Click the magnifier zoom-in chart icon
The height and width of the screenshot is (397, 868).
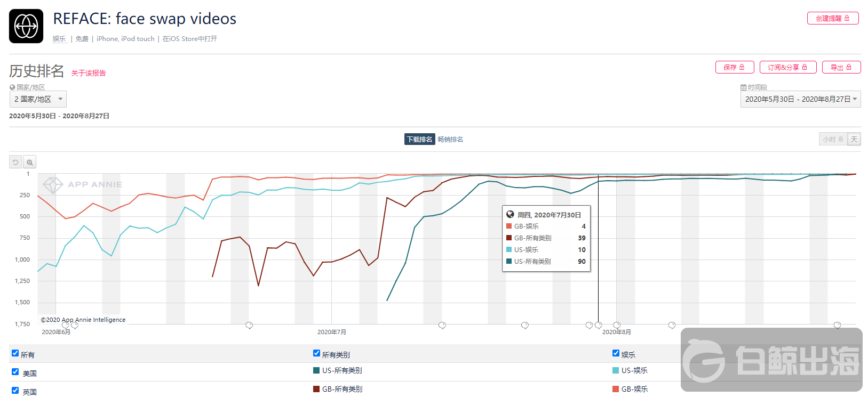click(30, 162)
